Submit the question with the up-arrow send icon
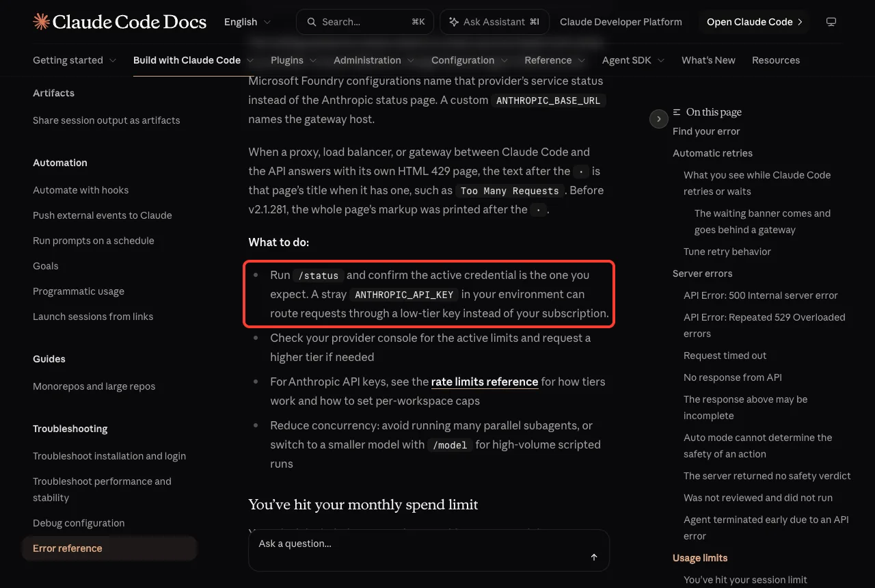The height and width of the screenshot is (588, 875). click(594, 557)
